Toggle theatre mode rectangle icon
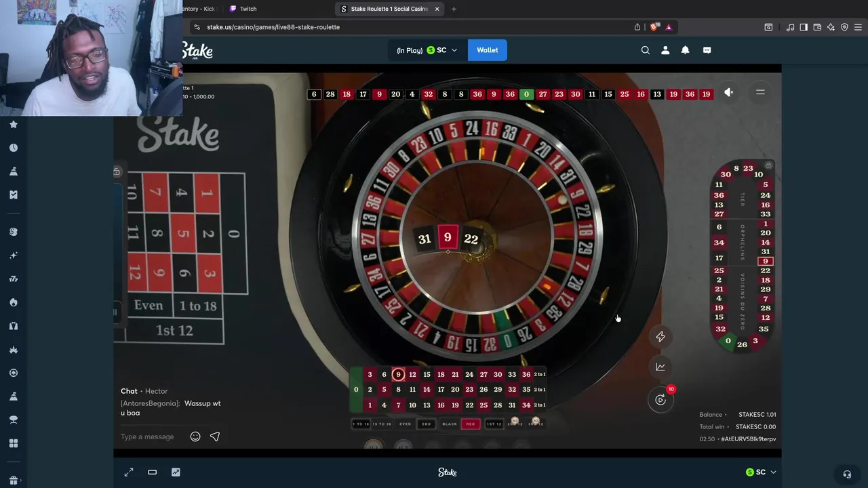 pos(152,472)
